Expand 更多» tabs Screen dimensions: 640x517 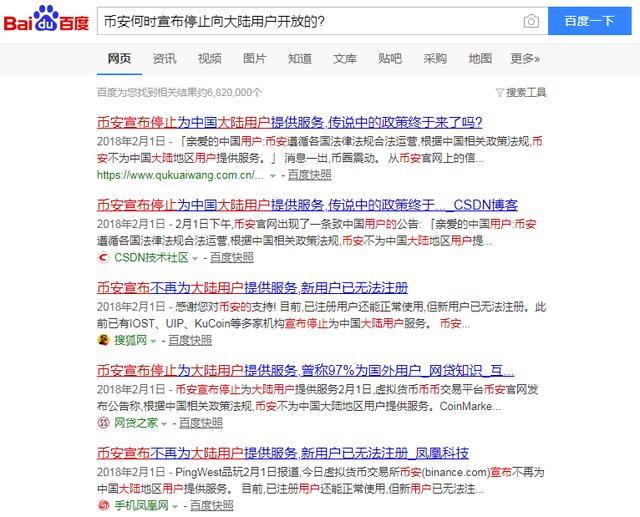click(525, 59)
